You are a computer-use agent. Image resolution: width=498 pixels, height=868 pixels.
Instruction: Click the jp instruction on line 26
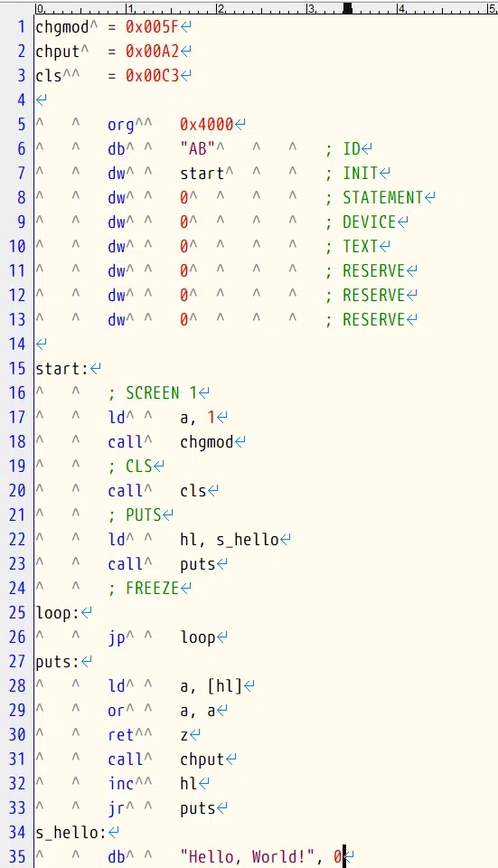[x=117, y=637]
